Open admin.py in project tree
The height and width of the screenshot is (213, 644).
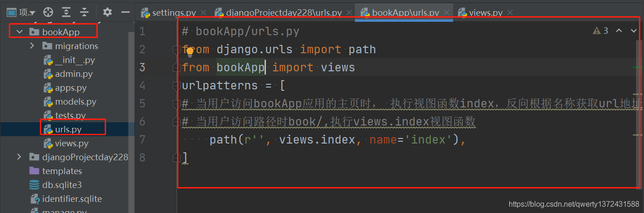coord(74,74)
